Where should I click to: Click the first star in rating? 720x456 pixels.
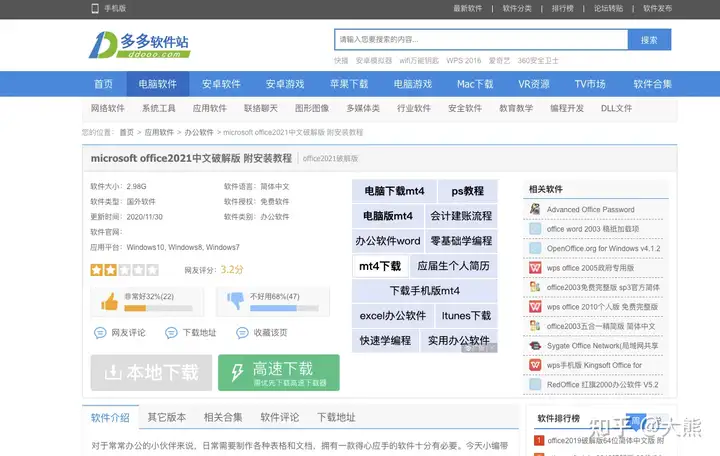tap(96, 270)
